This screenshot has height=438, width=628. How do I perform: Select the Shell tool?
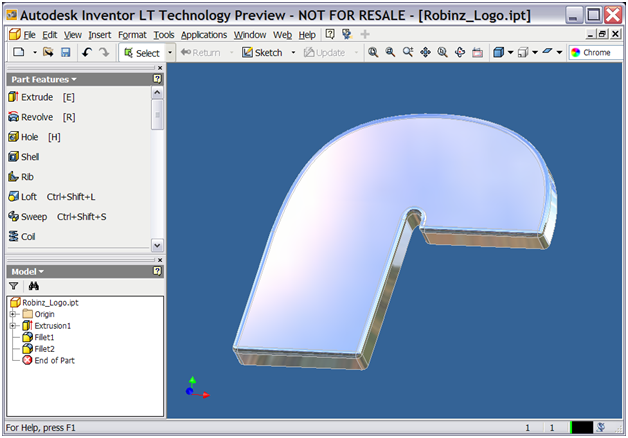pyautogui.click(x=24, y=157)
